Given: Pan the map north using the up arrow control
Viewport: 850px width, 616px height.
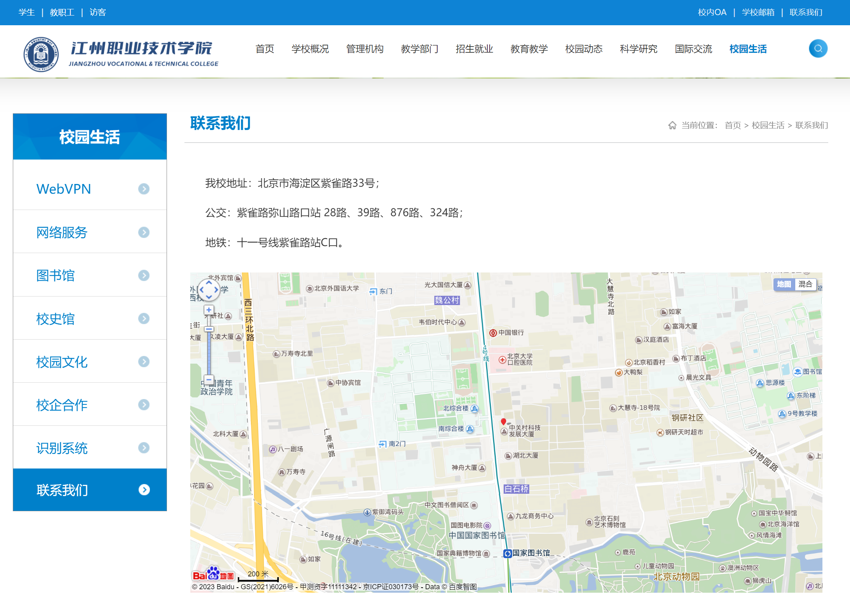Looking at the screenshot, I should [x=209, y=282].
